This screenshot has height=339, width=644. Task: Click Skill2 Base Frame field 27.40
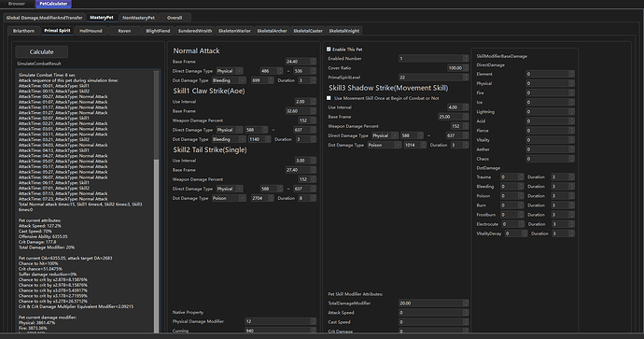[301, 170]
